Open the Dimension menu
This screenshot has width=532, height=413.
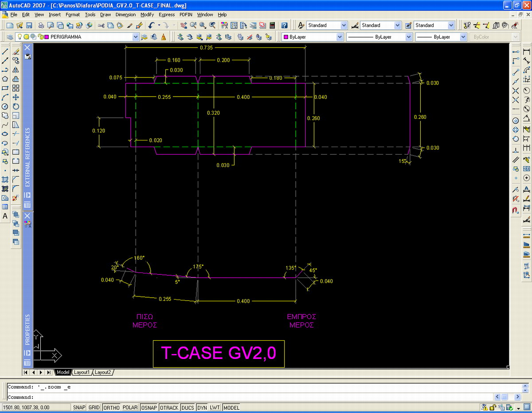(x=125, y=15)
